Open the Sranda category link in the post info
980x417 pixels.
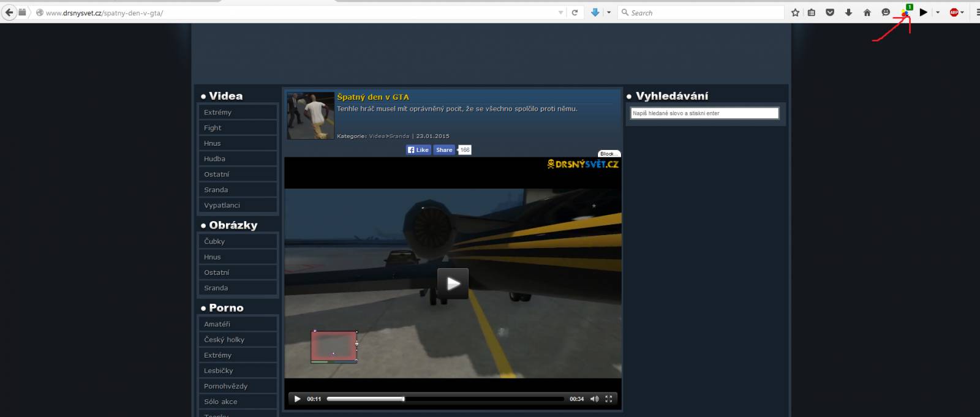click(399, 136)
